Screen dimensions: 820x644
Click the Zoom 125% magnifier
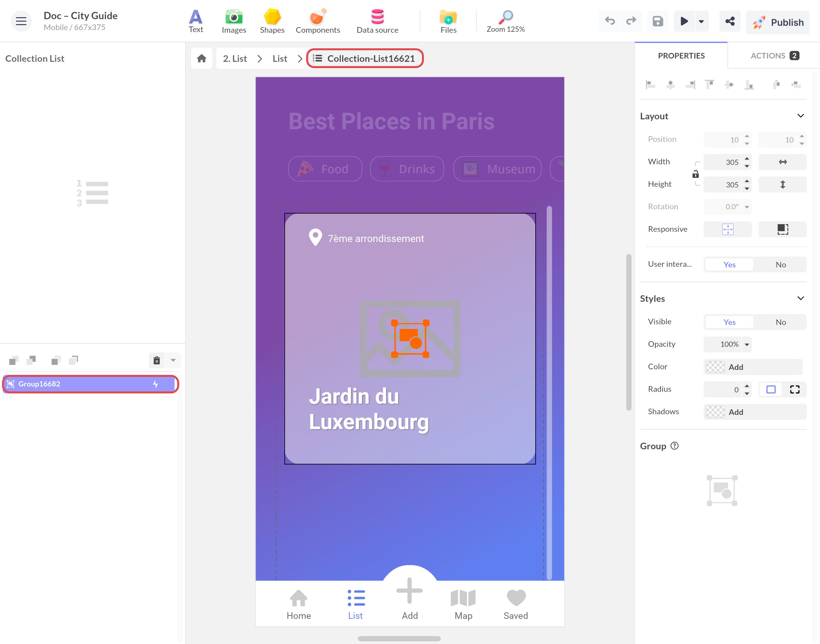pos(506,21)
